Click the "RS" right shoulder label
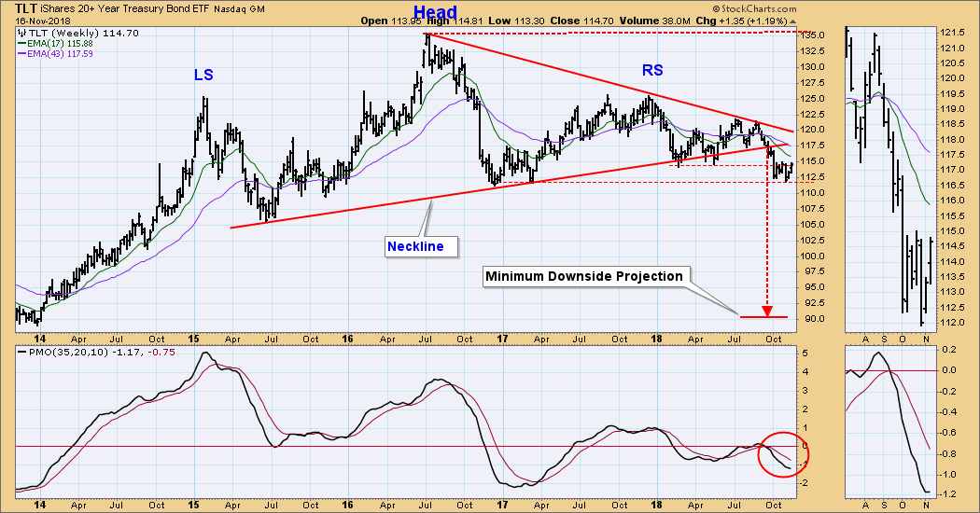The height and width of the screenshot is (513, 980). pyautogui.click(x=652, y=71)
